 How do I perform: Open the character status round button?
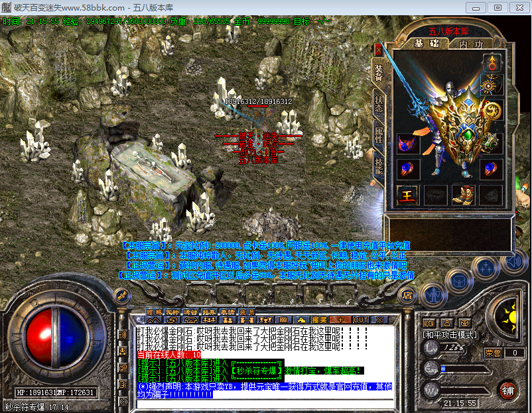click(434, 296)
